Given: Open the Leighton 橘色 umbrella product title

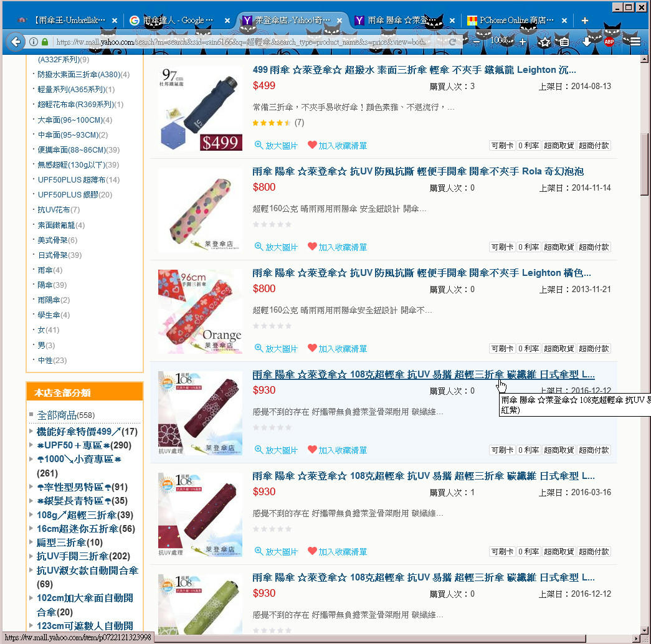Looking at the screenshot, I should pos(422,273).
